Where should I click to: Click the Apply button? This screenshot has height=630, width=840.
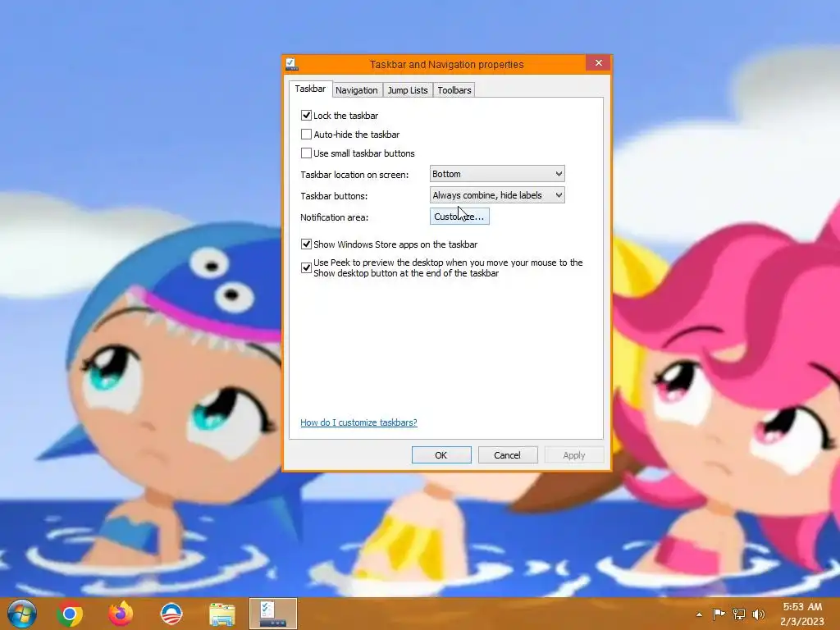click(x=573, y=454)
